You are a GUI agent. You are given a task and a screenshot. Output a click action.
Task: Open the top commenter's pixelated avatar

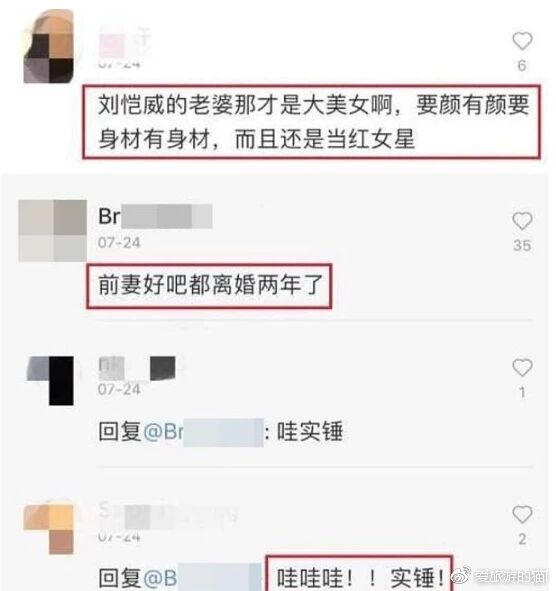48,47
